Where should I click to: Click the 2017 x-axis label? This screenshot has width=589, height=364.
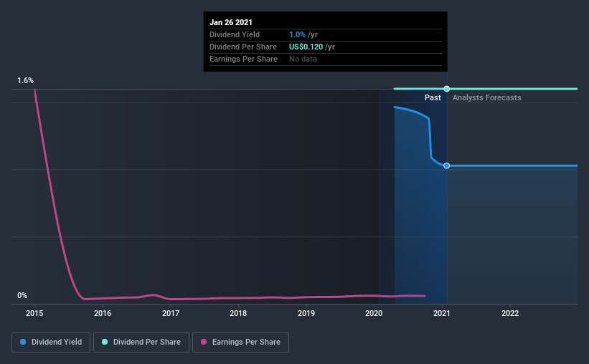click(x=171, y=313)
